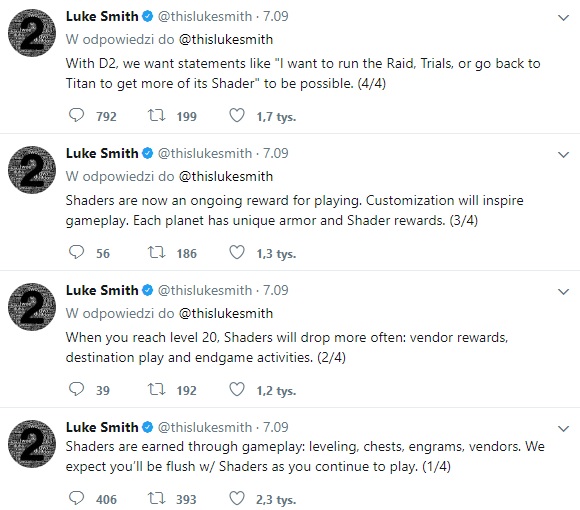The width and height of the screenshot is (580, 510).
Task: Reply to the (4/4) tweet with 792 replies
Action: pyautogui.click(x=77, y=115)
